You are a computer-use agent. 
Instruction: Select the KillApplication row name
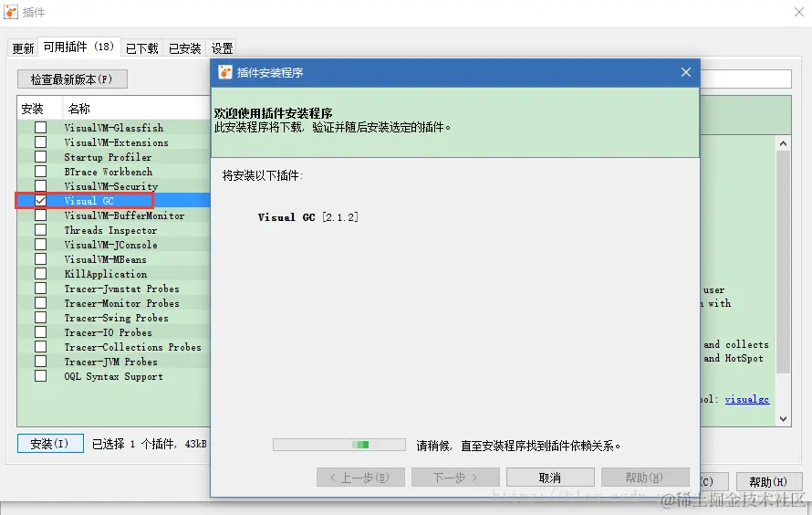pyautogui.click(x=105, y=274)
